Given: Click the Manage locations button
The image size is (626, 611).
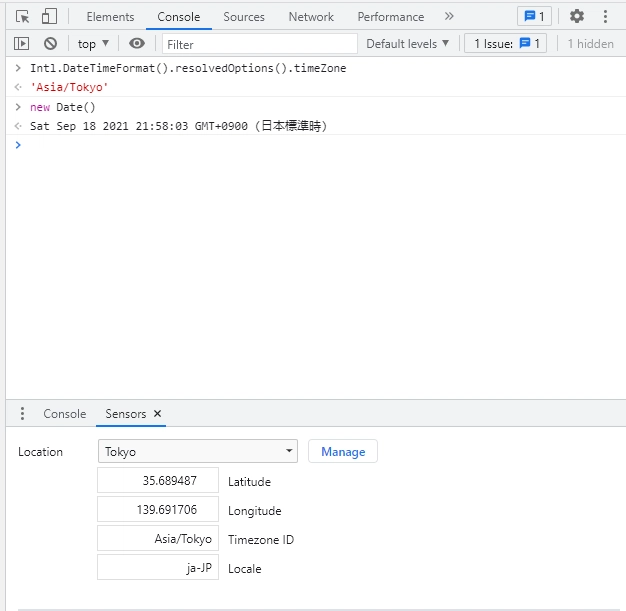Looking at the screenshot, I should tap(343, 452).
